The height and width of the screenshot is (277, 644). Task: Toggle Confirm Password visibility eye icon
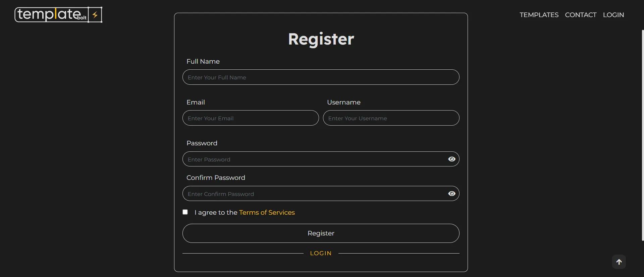tap(452, 194)
